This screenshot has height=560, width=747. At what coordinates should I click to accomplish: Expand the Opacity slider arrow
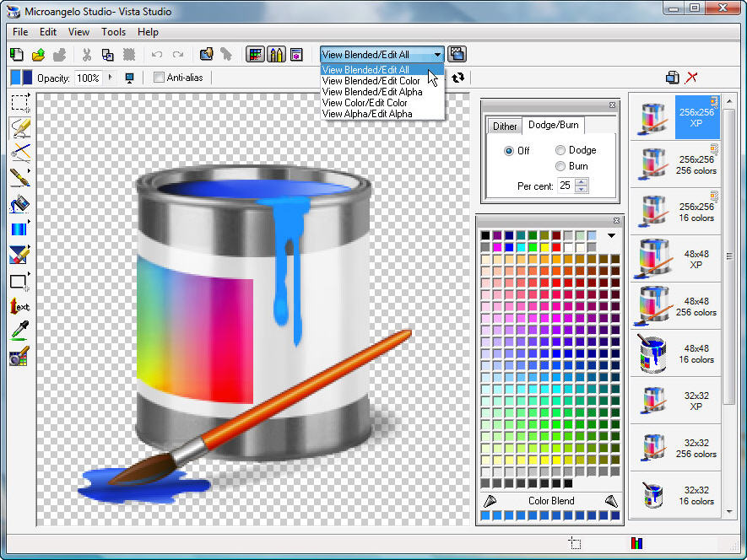click(x=110, y=78)
